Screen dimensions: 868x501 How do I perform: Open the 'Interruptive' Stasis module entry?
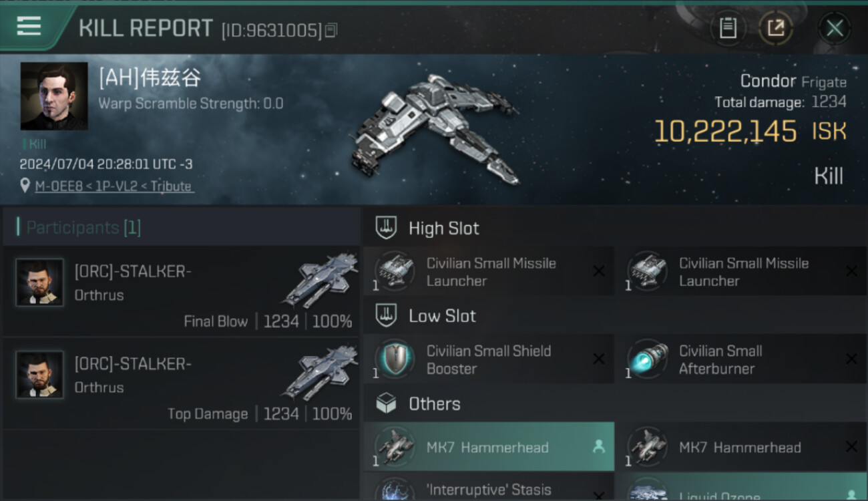click(x=489, y=488)
